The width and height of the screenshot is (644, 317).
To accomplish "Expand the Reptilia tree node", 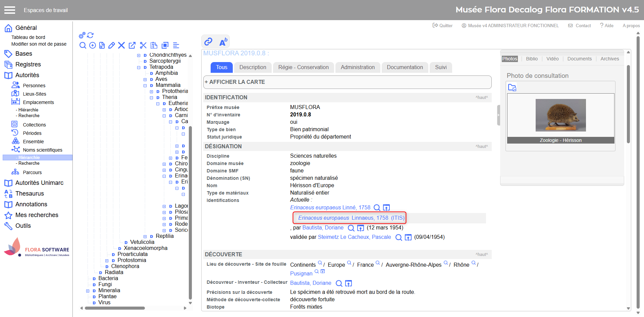I will 145,236.
